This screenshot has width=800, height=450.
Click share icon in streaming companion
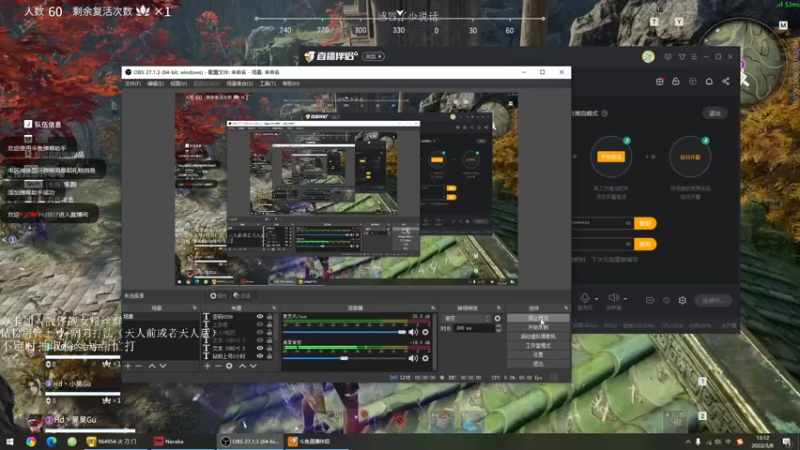(x=726, y=82)
